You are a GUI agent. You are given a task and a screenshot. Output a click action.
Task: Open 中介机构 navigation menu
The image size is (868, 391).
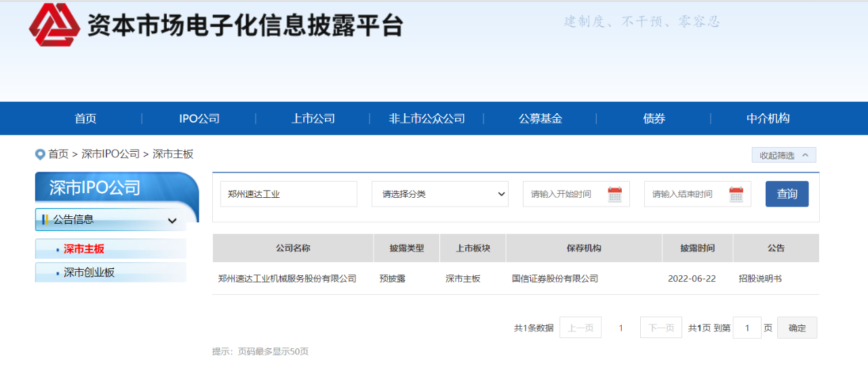[768, 119]
